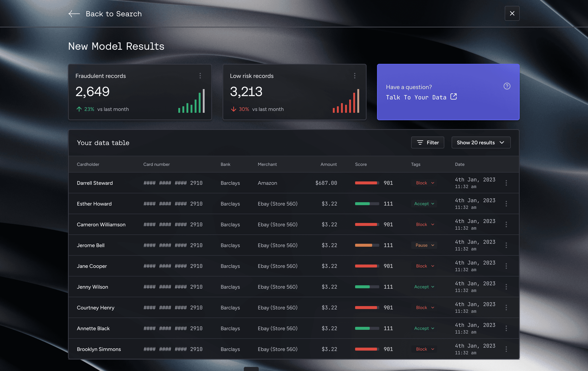This screenshot has height=371, width=588.
Task: Sort by the Amount column header
Action: 328,164
